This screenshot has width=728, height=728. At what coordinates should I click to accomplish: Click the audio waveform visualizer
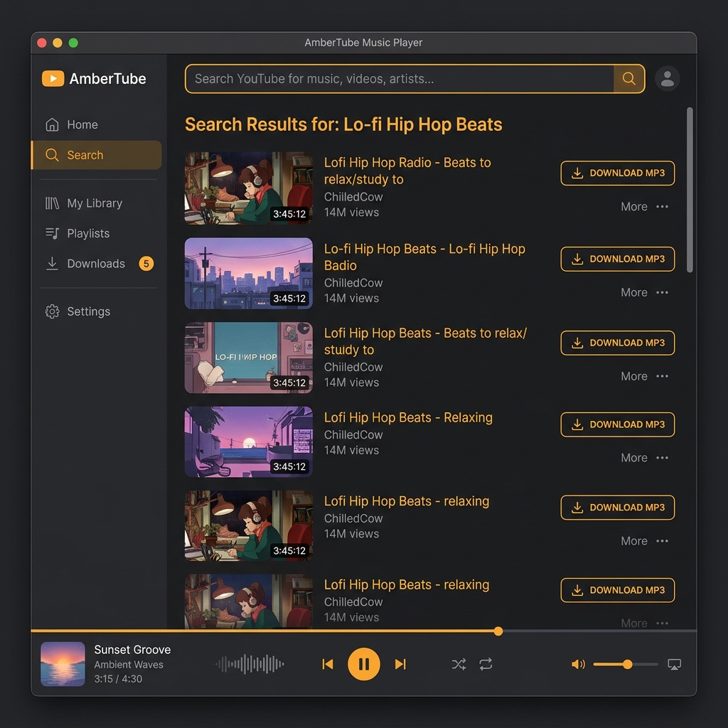point(250,665)
